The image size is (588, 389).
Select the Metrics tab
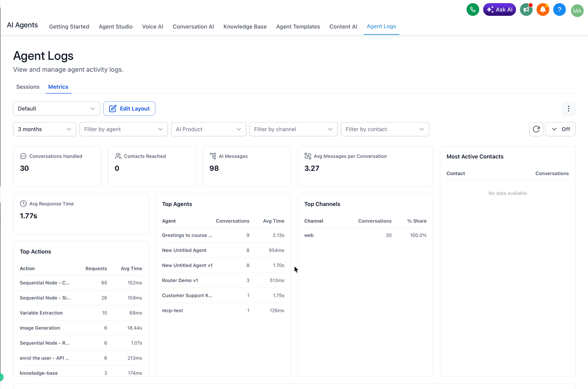click(58, 87)
